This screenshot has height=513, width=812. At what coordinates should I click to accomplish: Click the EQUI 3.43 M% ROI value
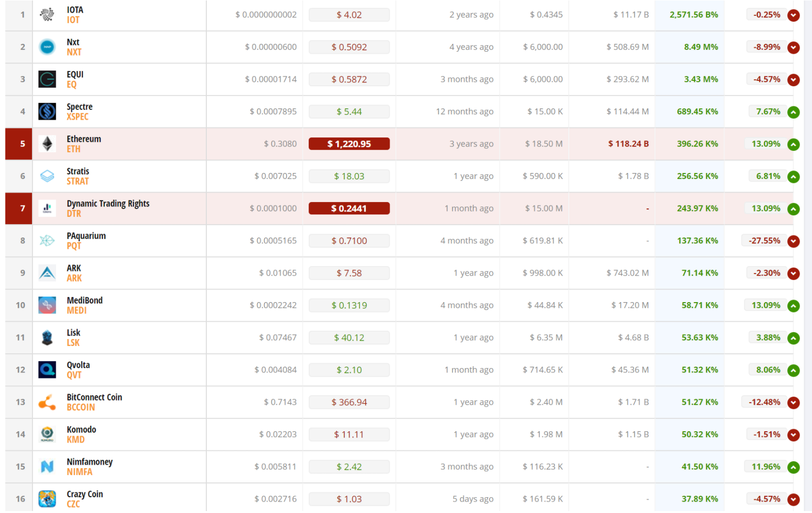(700, 79)
